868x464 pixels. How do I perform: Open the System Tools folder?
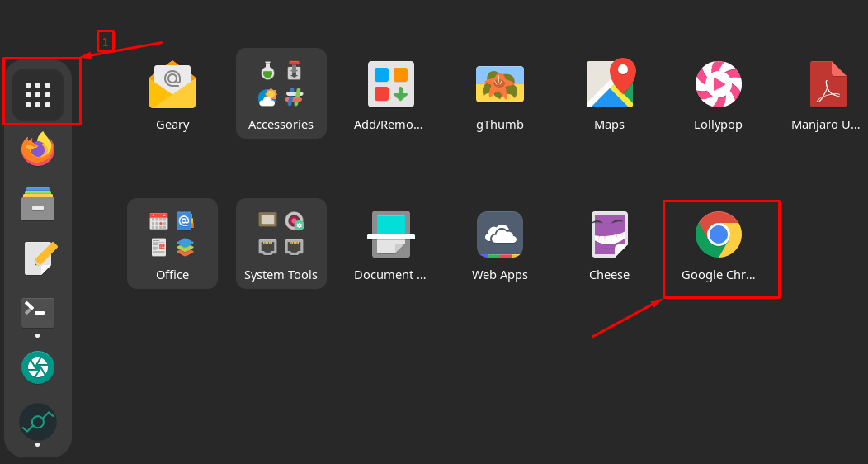[281, 244]
